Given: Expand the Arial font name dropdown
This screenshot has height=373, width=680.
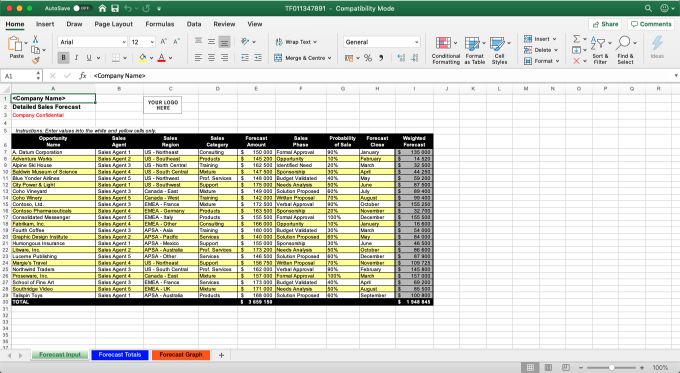Looking at the screenshot, I should (124, 42).
